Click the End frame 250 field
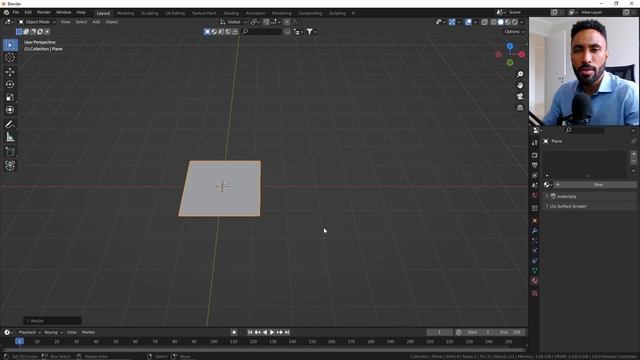This screenshot has height=360, width=640. (511, 332)
